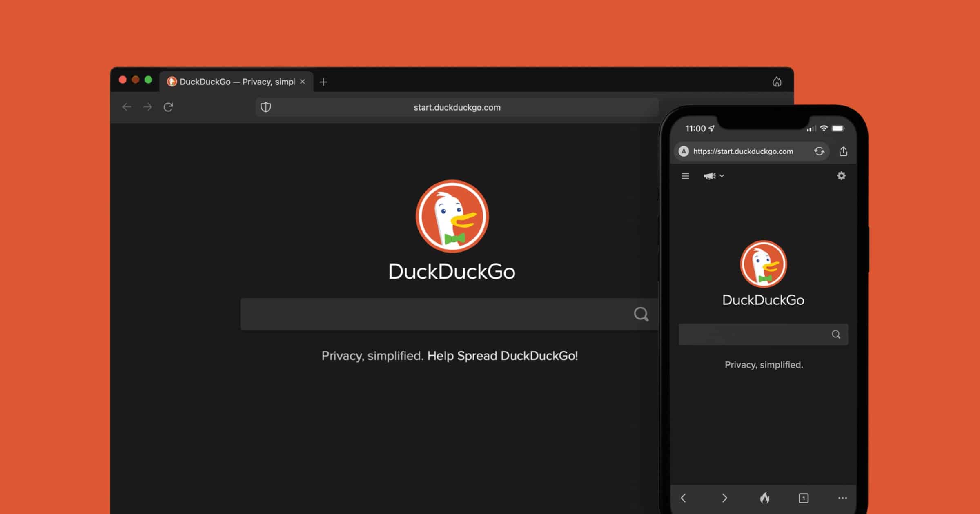Tap reload icon in phone address bar

pyautogui.click(x=819, y=151)
